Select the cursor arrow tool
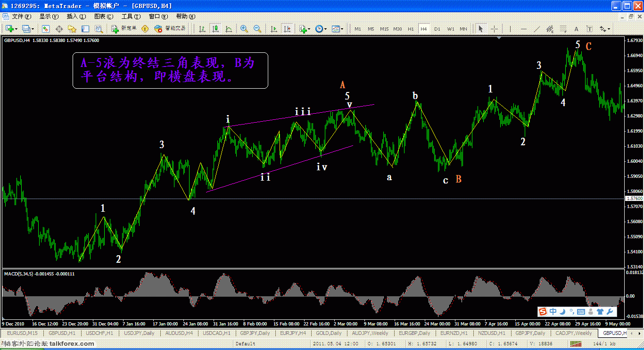 pos(481,29)
